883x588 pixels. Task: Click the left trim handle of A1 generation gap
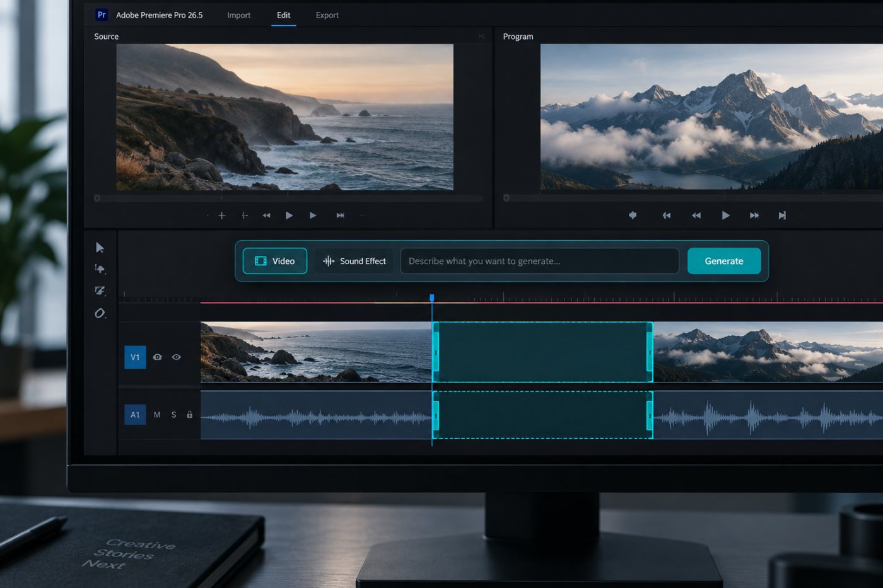click(x=436, y=415)
